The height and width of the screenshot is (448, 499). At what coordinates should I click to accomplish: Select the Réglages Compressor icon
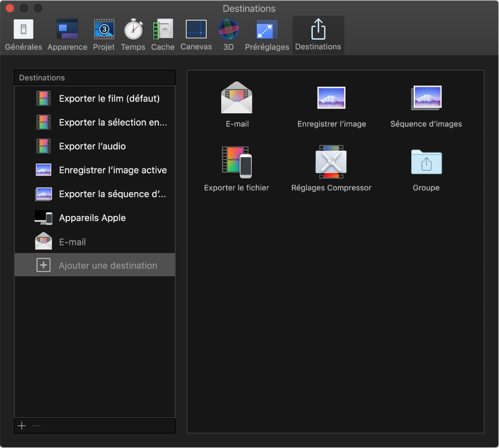pyautogui.click(x=331, y=162)
